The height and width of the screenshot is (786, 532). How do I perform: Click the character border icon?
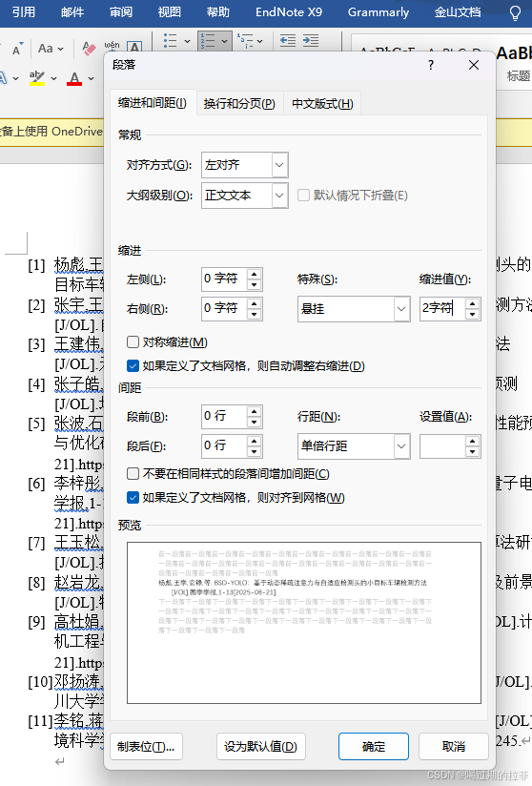[133, 48]
